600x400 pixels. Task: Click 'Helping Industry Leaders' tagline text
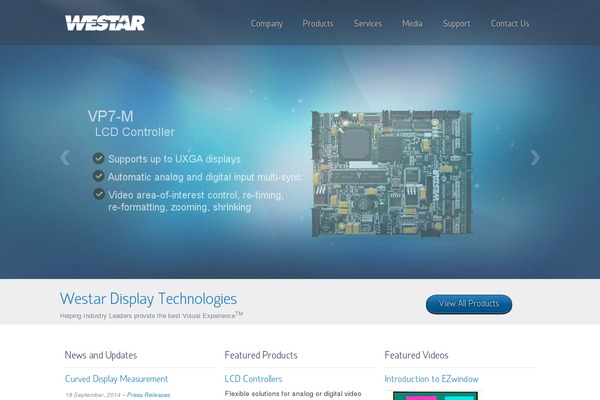152,315
